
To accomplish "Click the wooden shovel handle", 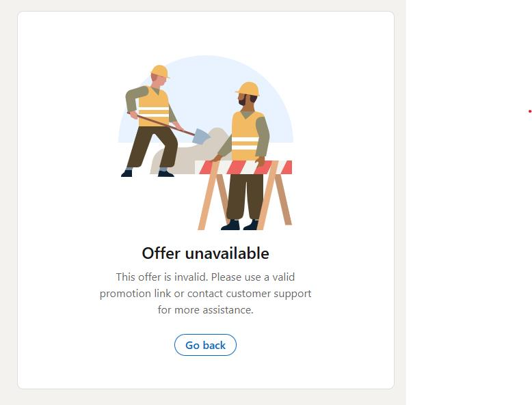I will coord(161,124).
